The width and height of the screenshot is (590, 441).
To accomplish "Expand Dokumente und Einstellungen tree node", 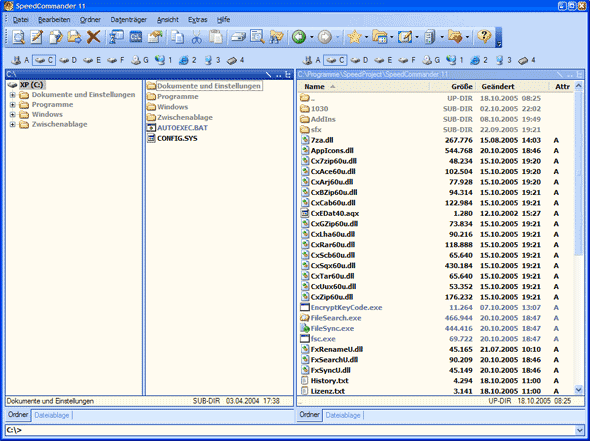I will 12,95.
